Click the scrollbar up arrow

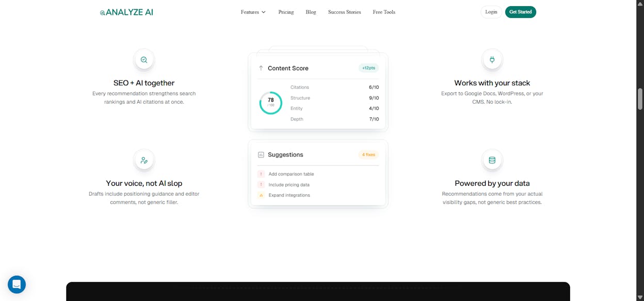[x=640, y=3]
